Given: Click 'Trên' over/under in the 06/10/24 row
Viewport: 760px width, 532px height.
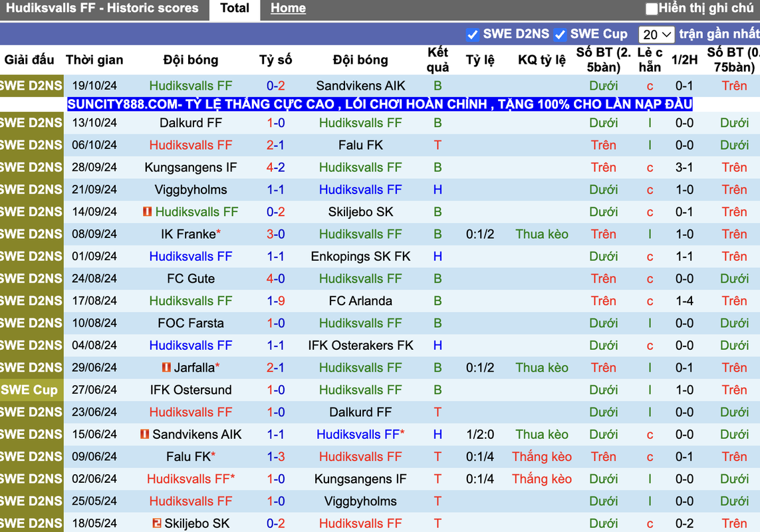Looking at the screenshot, I should [604, 145].
